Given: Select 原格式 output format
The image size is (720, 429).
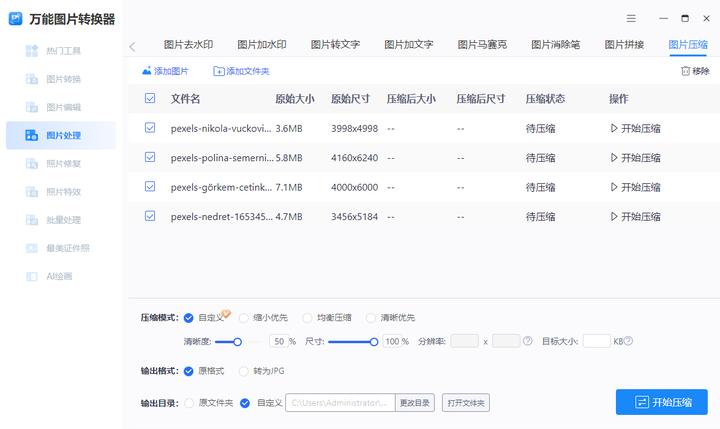Looking at the screenshot, I should click(188, 371).
